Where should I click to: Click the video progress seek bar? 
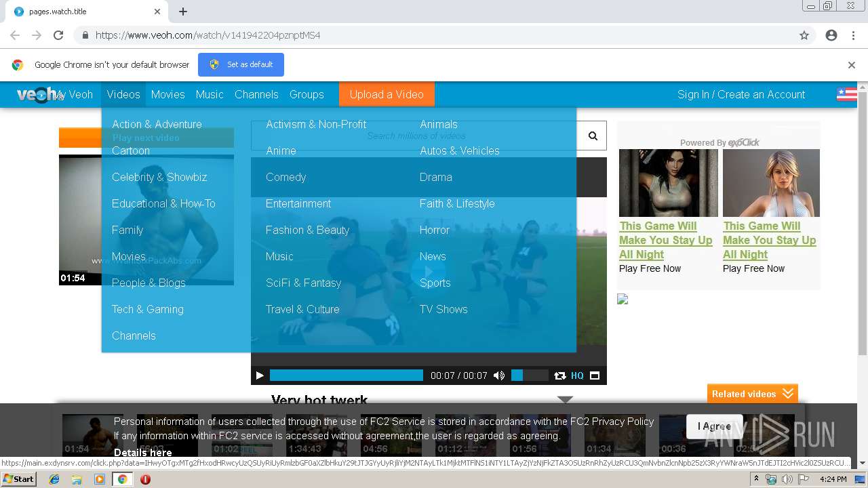point(347,375)
